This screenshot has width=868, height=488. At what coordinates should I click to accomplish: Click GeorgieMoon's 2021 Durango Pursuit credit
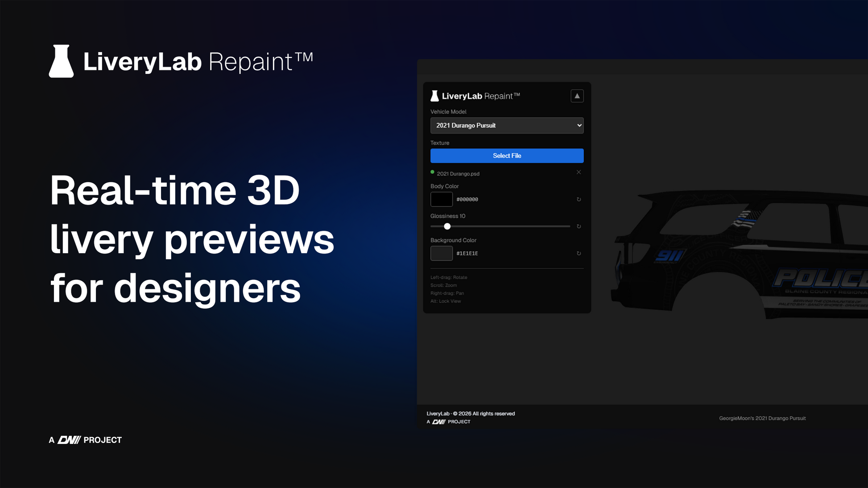pos(762,418)
